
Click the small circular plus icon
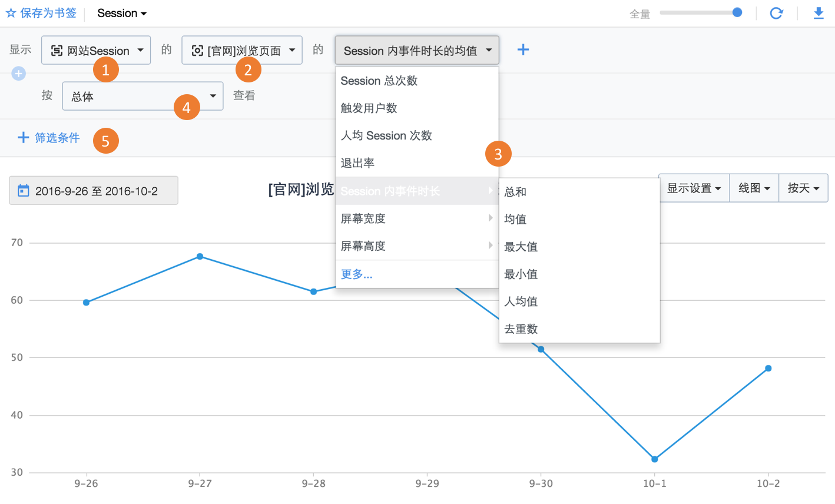coord(18,74)
